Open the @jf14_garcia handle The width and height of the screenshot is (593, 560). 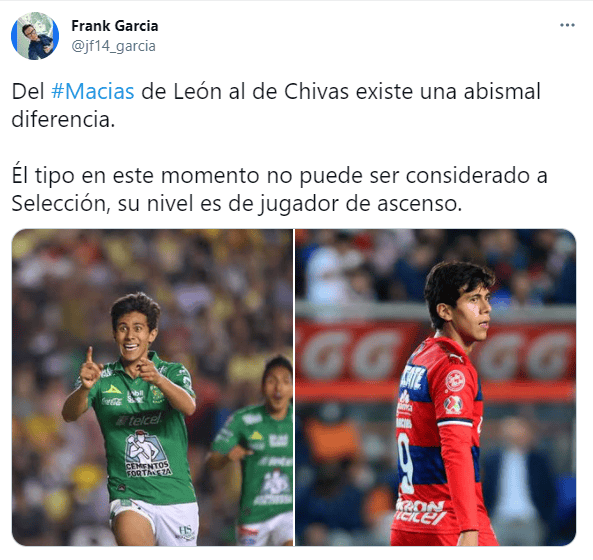tap(113, 46)
